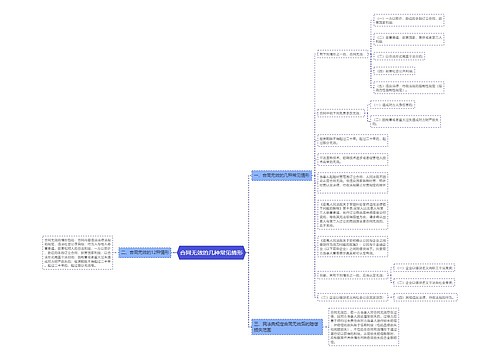Select branch 二、合同无效的12种情形
The height and width of the screenshot is (360, 500).
click(145, 252)
